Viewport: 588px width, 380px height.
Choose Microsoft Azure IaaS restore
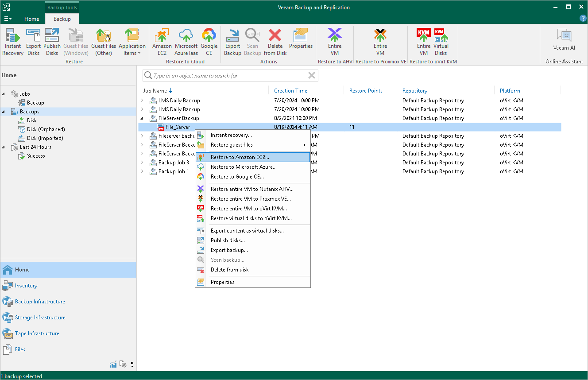[x=186, y=42]
